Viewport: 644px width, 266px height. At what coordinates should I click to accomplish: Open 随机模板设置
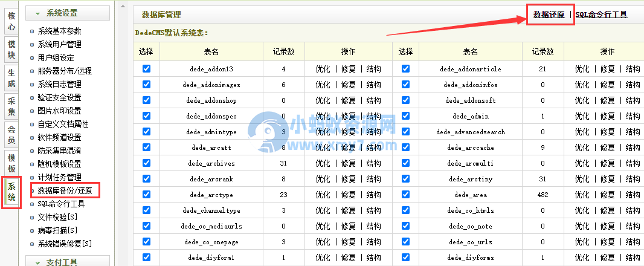(x=60, y=164)
